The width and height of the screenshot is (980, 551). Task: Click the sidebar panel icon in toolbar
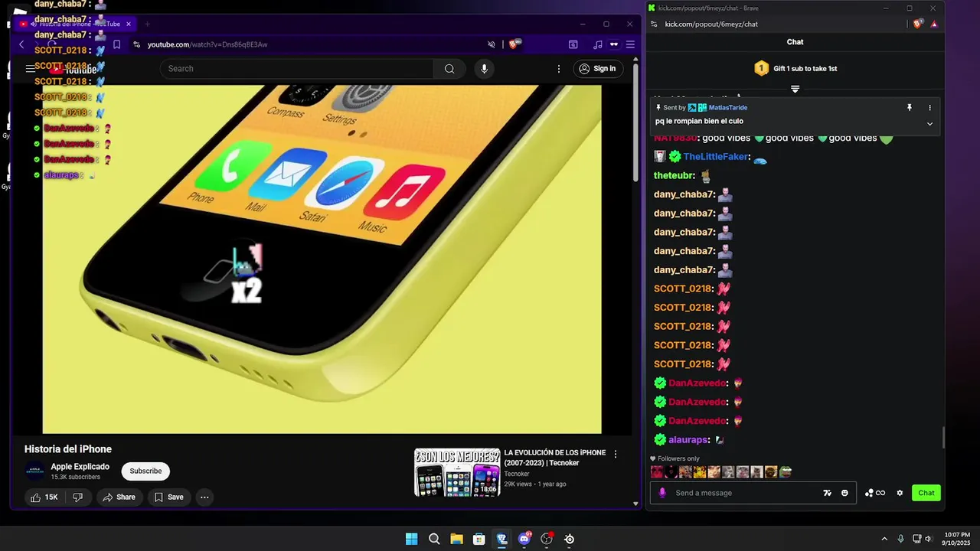click(x=573, y=44)
